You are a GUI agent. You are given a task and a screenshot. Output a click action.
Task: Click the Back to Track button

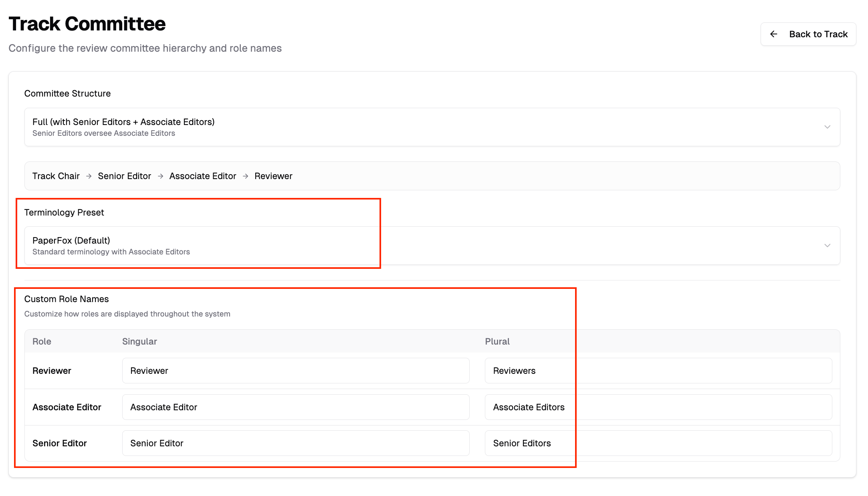[x=808, y=34]
